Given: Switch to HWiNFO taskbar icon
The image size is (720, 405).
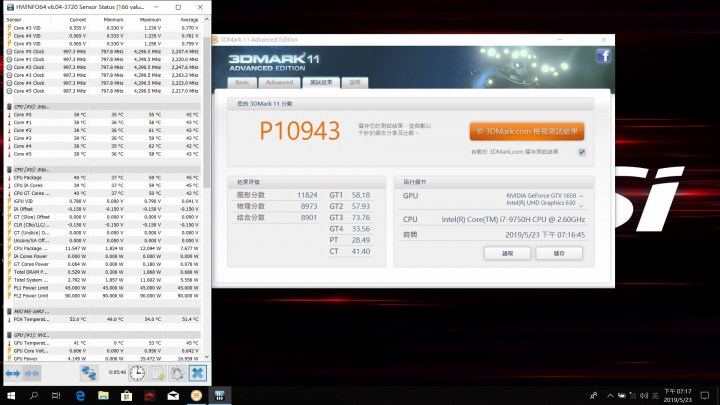Looking at the screenshot, I should [219, 395].
